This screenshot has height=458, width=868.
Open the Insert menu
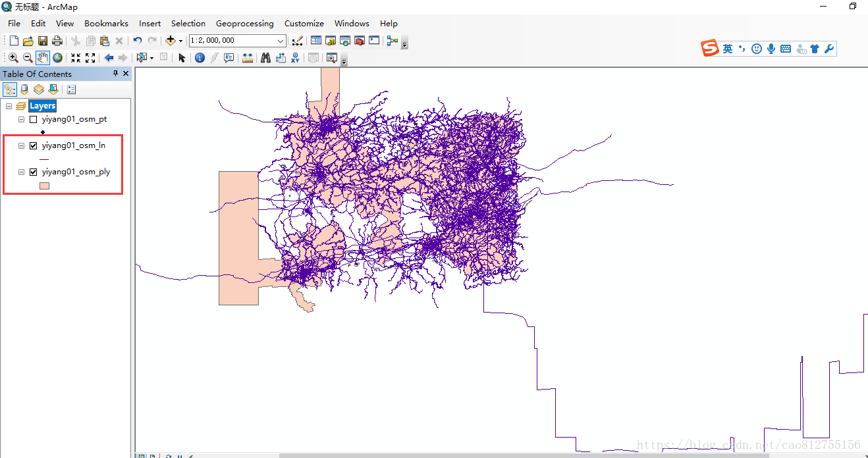(149, 23)
